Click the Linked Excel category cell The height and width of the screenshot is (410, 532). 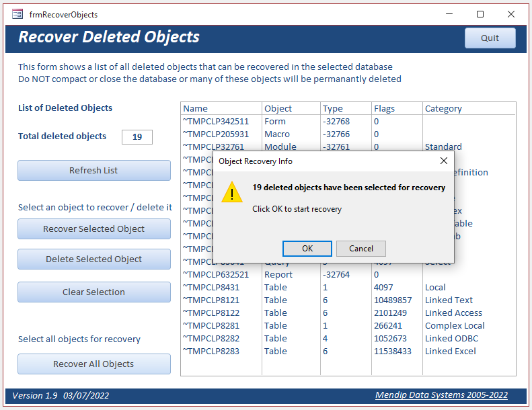click(x=451, y=352)
